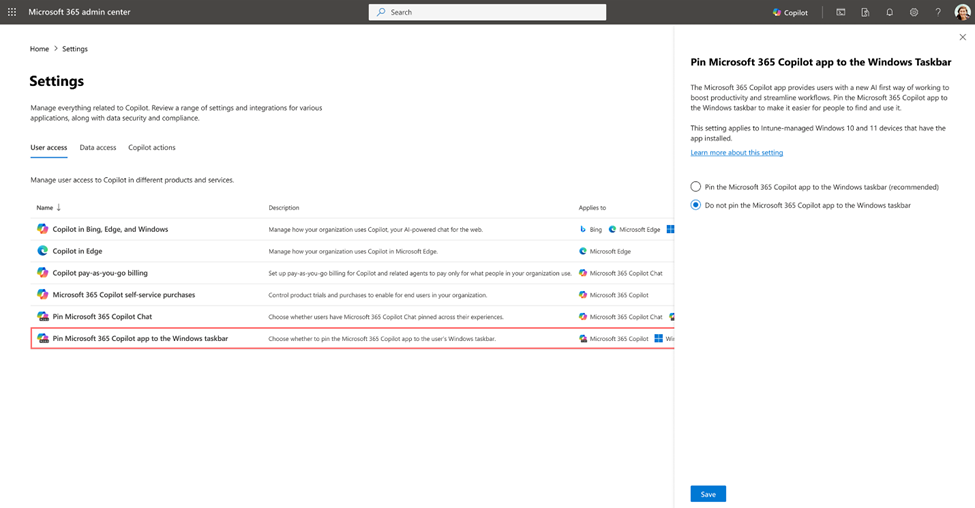This screenshot has height=508, width=975.
Task: Select 'Pin the Microsoft 365 Copilot app' option
Action: tap(696, 187)
